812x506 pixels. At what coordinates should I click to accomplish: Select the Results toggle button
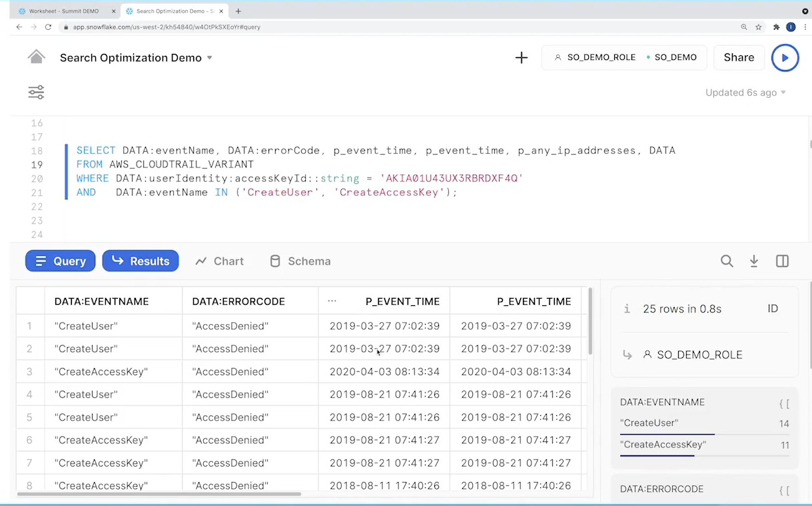pyautogui.click(x=141, y=261)
